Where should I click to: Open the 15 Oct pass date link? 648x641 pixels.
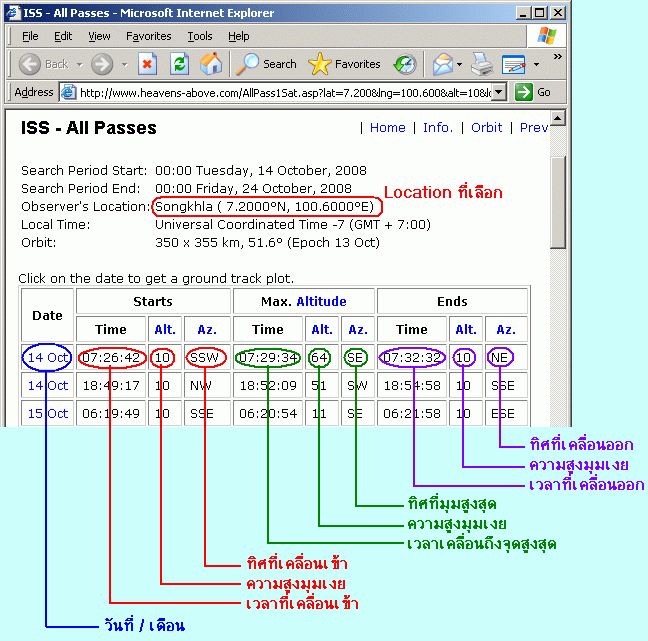[48, 414]
